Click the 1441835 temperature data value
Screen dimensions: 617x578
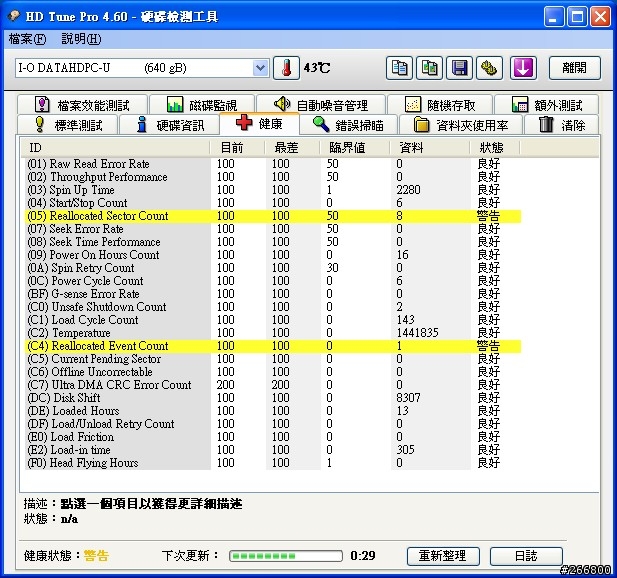[x=417, y=333]
